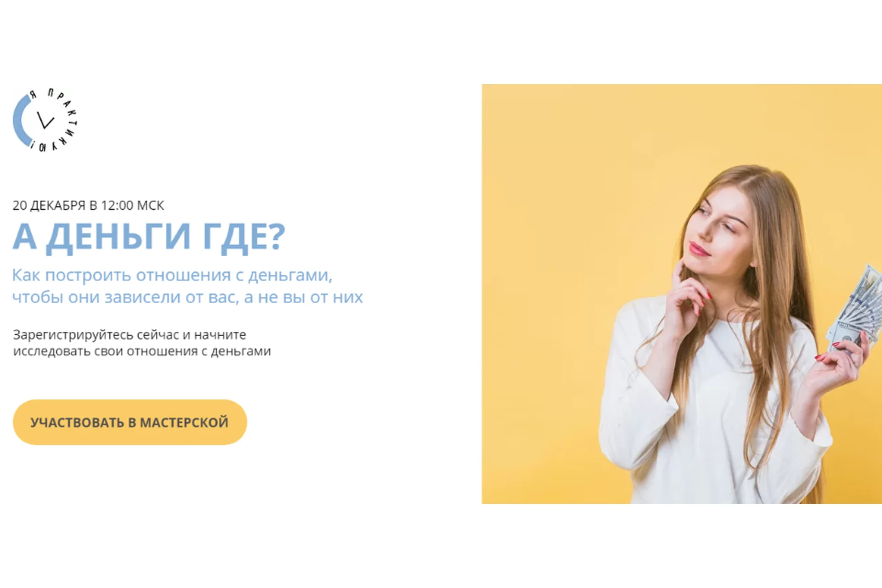882x588 pixels.
Task: Click the round "Я практикую" logo
Action: [45, 120]
